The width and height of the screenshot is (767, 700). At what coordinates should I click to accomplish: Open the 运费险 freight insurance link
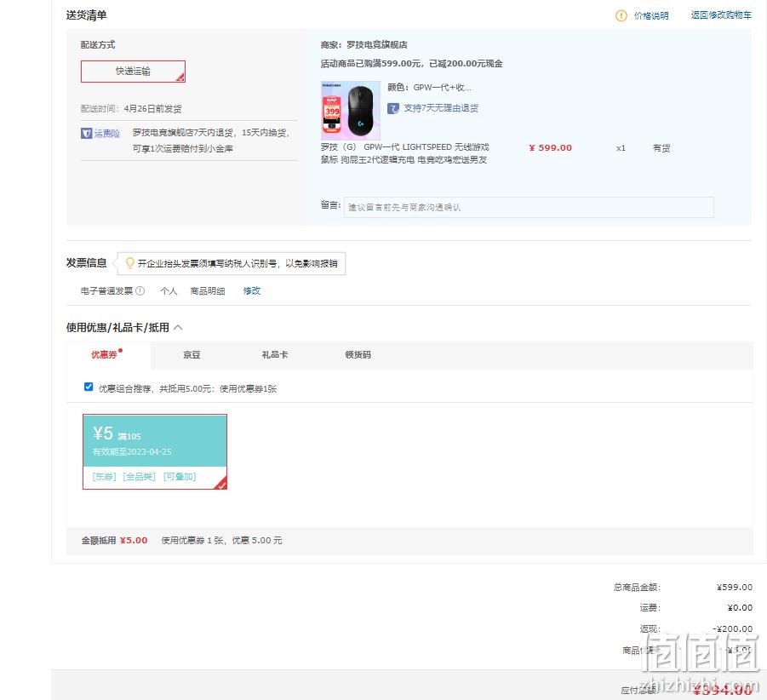(x=106, y=133)
